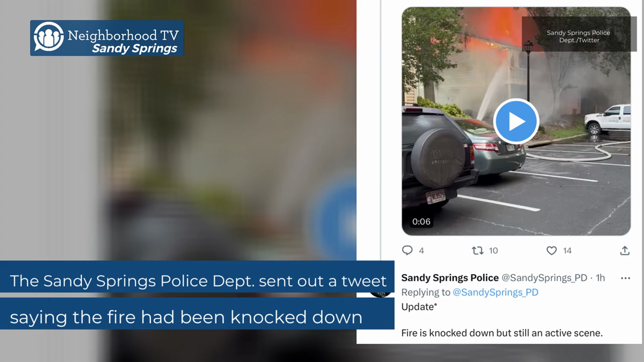This screenshot has width=644, height=362.
Task: Click the Neighborhood TV people logo icon
Action: (49, 37)
